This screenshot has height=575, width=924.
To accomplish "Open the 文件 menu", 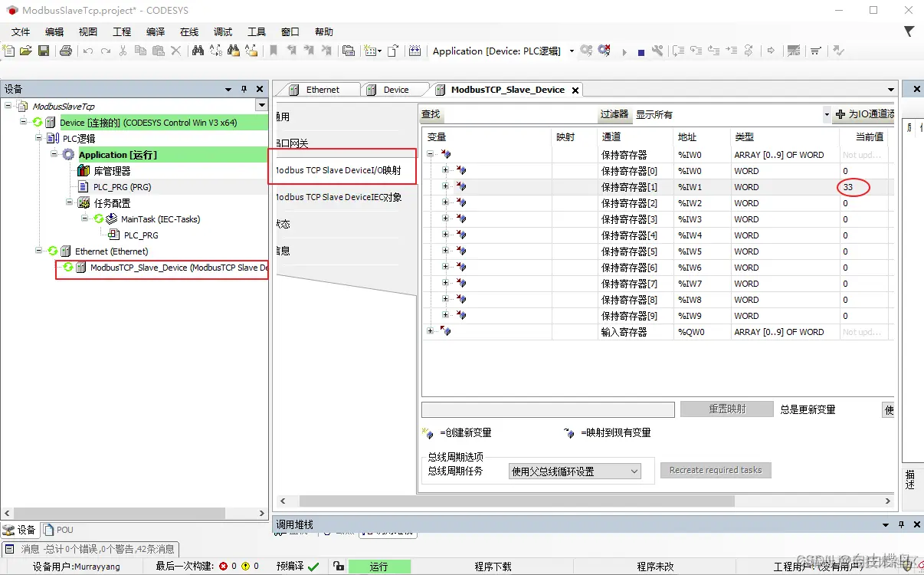I will (21, 31).
